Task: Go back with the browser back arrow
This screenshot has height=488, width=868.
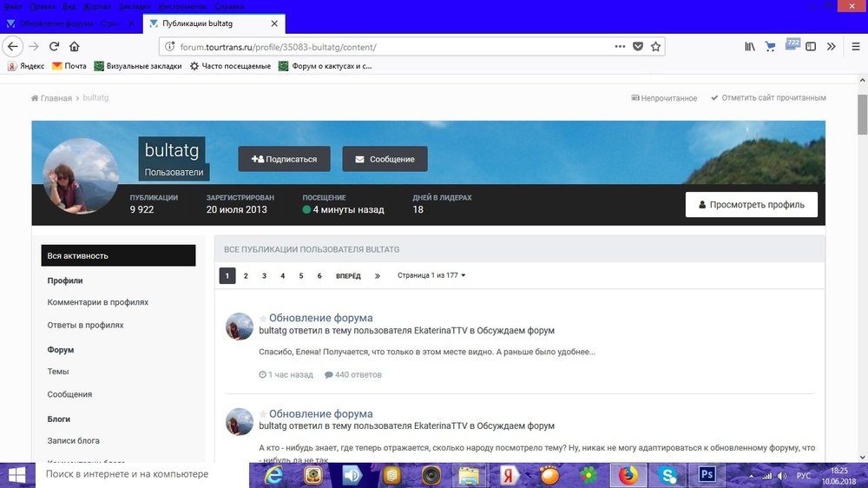Action: coord(13,47)
